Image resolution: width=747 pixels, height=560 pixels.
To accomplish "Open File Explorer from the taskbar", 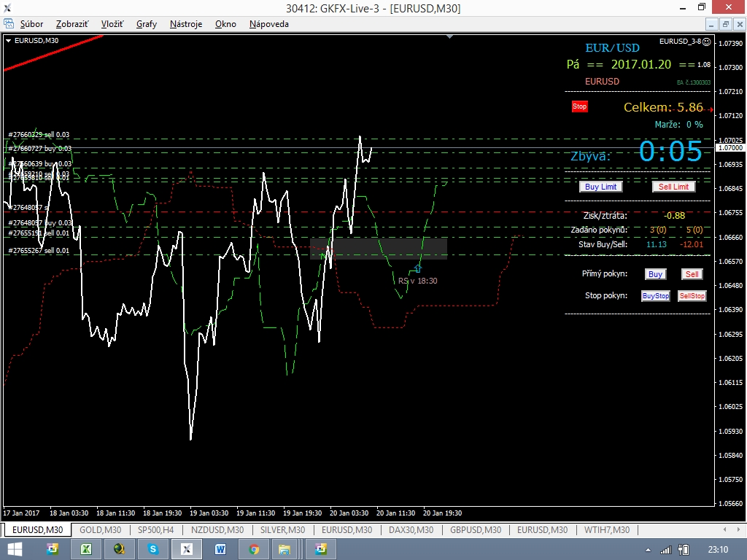I will pyautogui.click(x=285, y=549).
